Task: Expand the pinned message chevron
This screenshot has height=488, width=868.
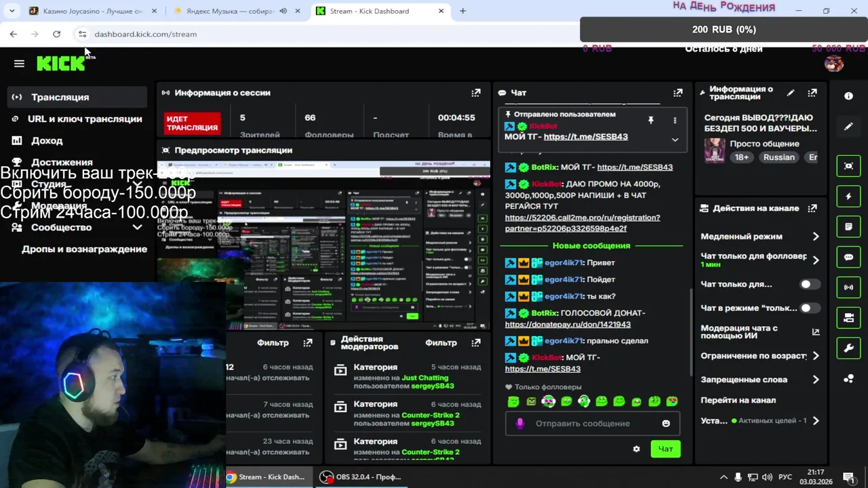Action: (675, 140)
